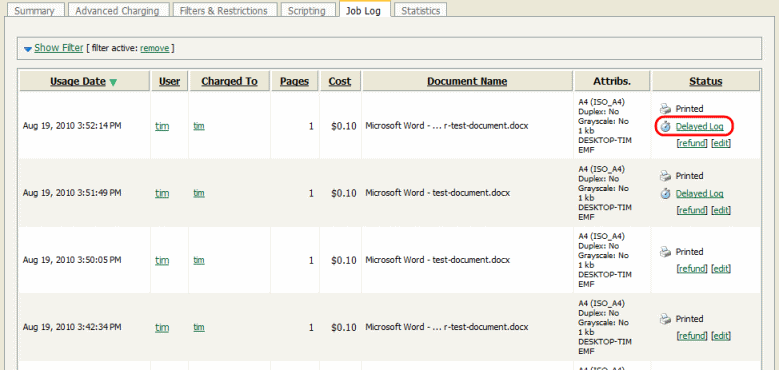779x370 pixels.
Task: Click the clock icon in the 3:52:14 PM row
Action: pos(666,127)
